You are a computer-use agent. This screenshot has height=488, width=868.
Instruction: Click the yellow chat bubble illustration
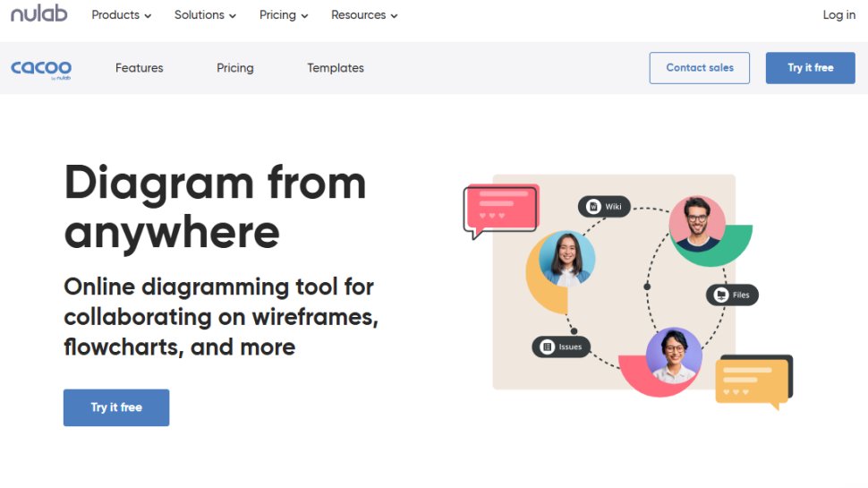tap(754, 382)
